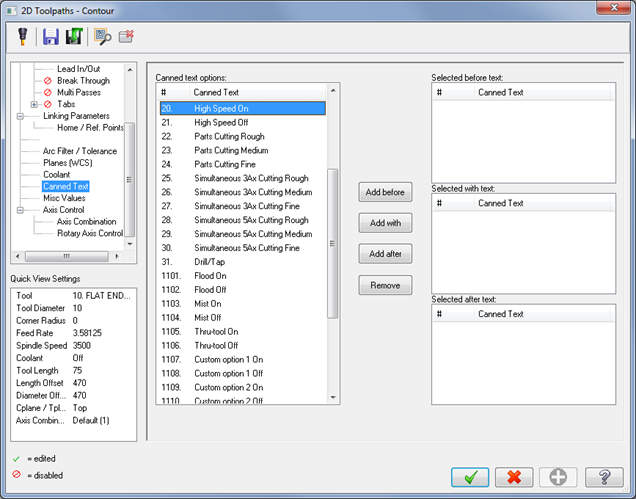
Task: Click tree panel scroll up arrow
Action: [x=130, y=70]
